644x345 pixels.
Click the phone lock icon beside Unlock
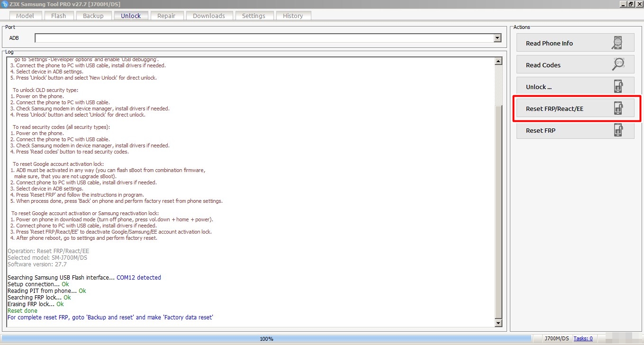tap(618, 86)
